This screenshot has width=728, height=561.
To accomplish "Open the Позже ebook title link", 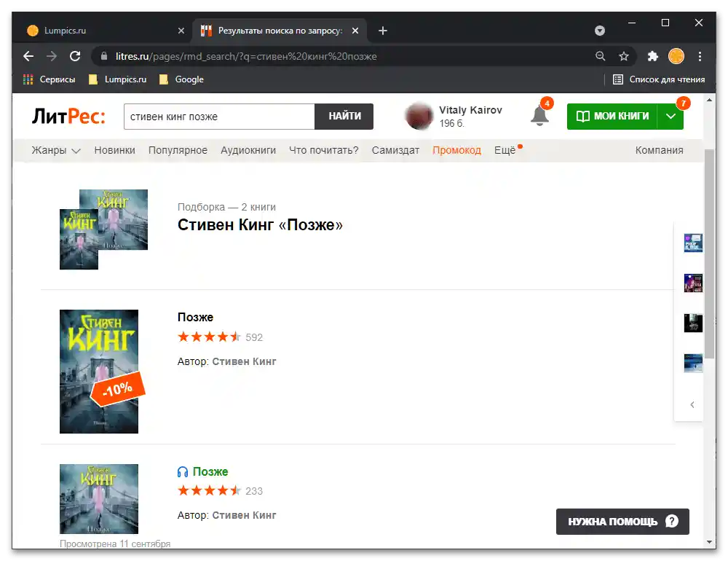I will (x=195, y=318).
